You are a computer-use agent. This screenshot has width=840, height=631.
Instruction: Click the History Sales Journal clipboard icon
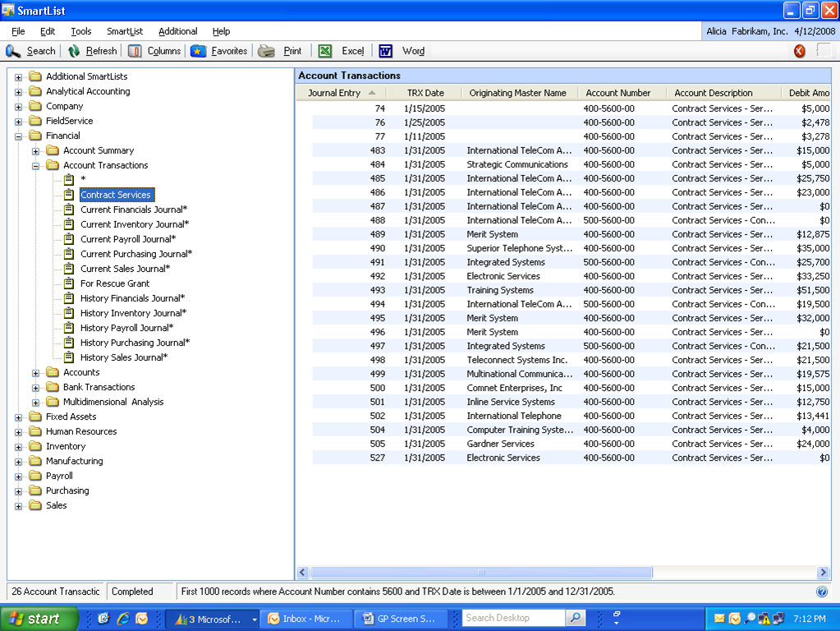tap(69, 357)
